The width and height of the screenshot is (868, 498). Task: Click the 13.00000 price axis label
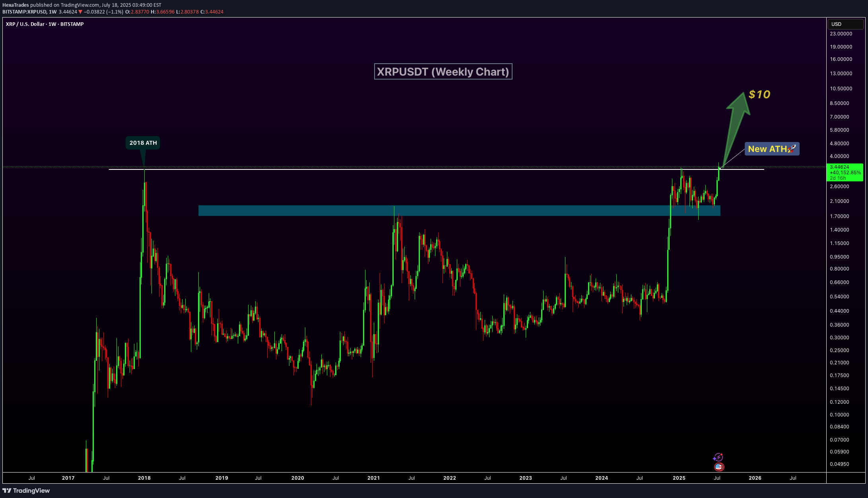click(x=841, y=74)
